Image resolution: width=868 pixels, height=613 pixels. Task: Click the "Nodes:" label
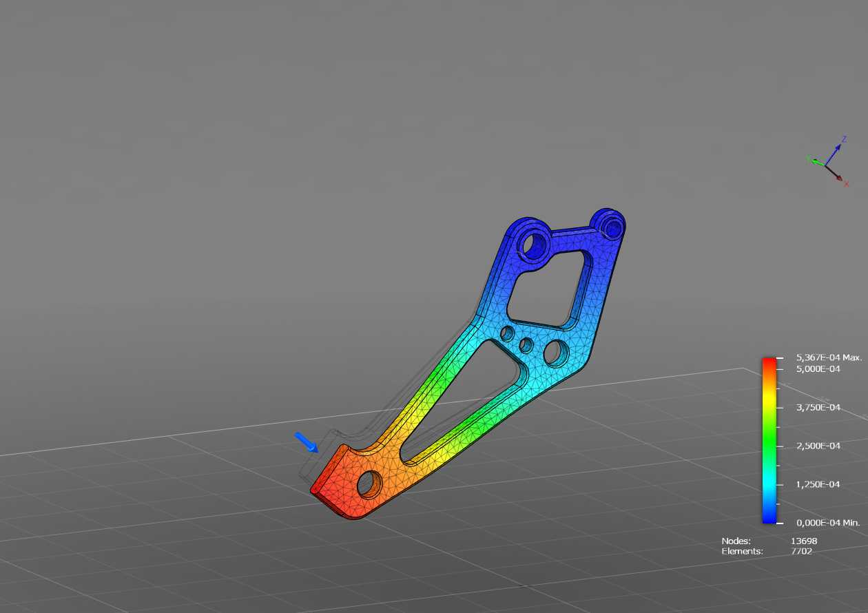pos(736,541)
